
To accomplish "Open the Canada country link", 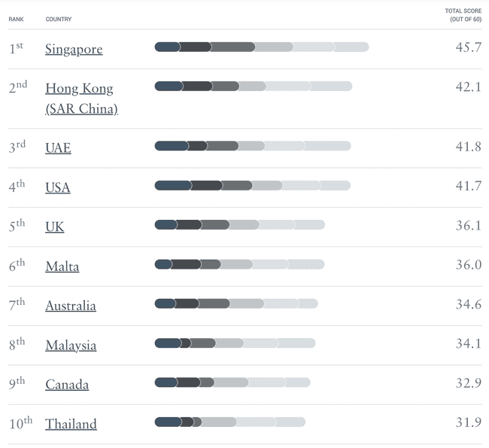I will tap(67, 385).
